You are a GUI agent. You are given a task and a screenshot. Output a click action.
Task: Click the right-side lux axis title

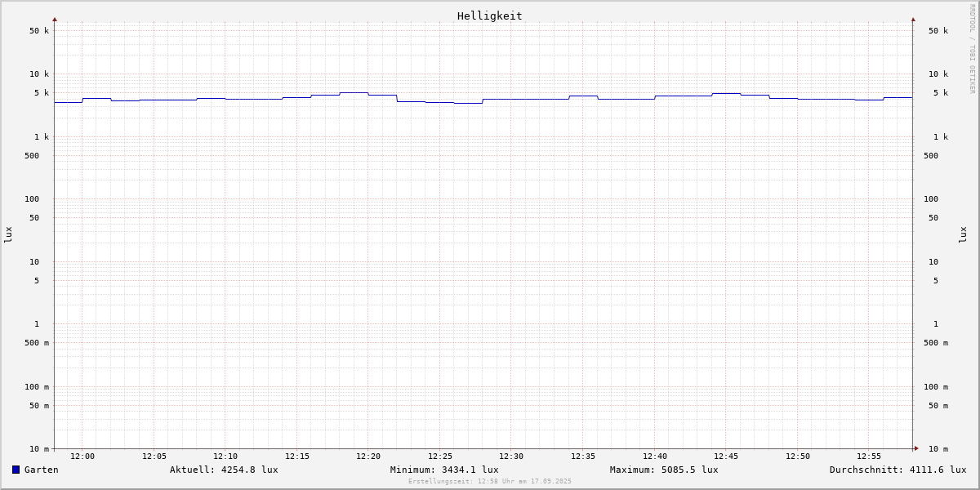coord(964,234)
